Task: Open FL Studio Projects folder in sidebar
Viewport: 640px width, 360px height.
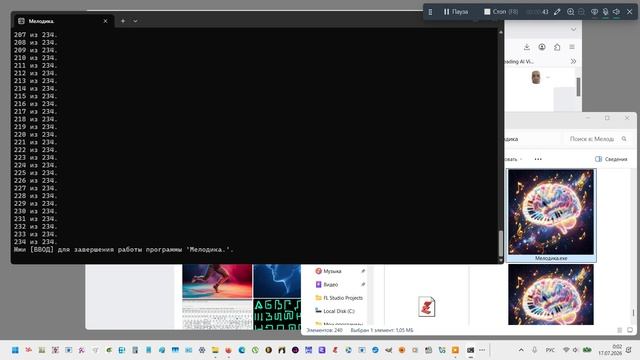Action: [340, 298]
